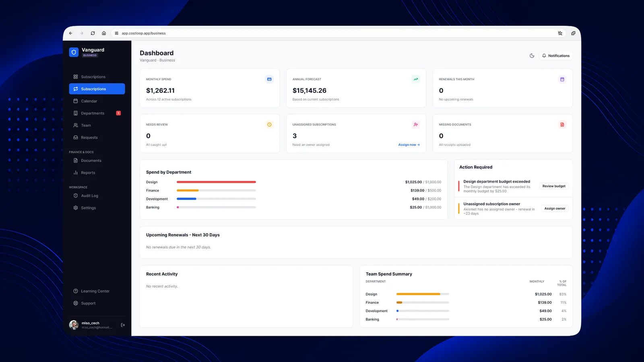Open the Learning Center
The width and height of the screenshot is (644, 362).
click(x=97, y=291)
